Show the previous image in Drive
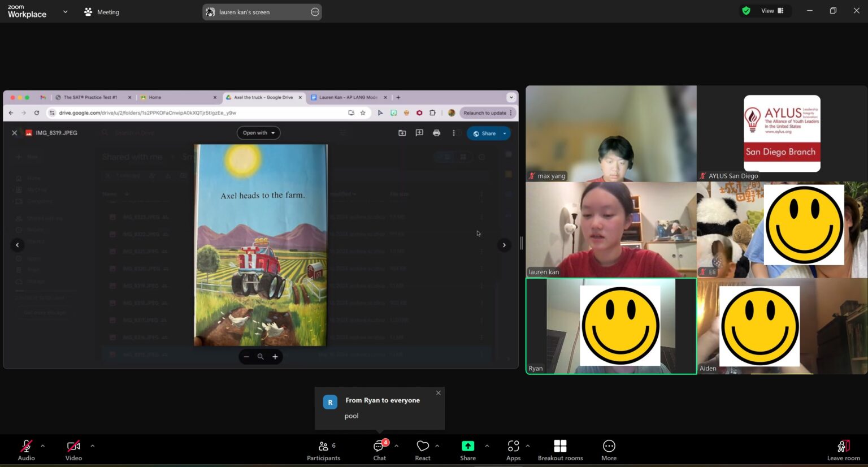This screenshot has width=868, height=467. tap(18, 245)
